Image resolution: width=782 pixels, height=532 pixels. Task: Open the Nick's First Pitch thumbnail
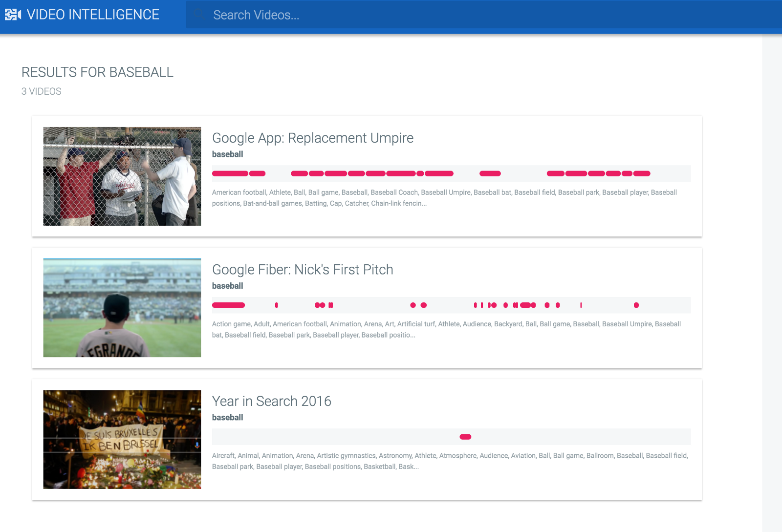(x=122, y=308)
